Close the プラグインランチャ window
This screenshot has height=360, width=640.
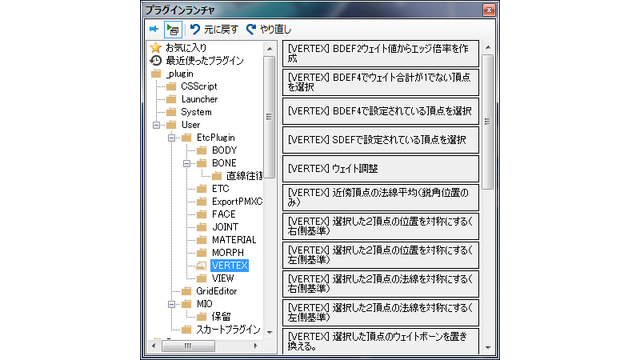(x=489, y=10)
